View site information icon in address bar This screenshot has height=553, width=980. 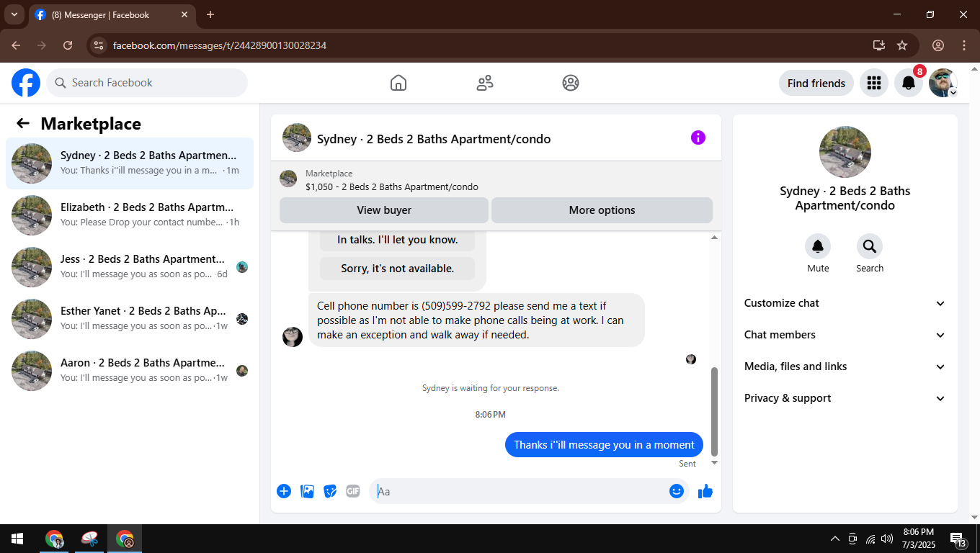pos(99,45)
